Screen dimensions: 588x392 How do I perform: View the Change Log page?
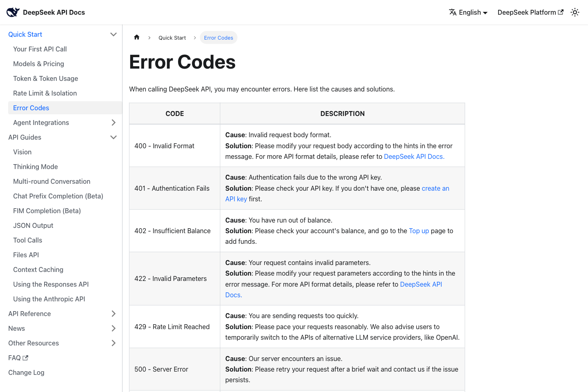coord(26,372)
